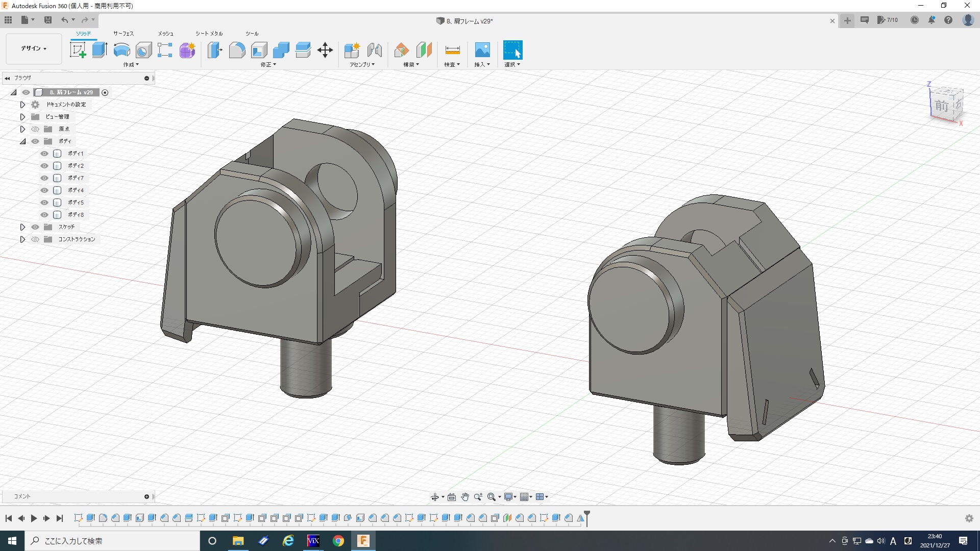
Task: Switch to the サーフェス tab
Action: (x=123, y=34)
